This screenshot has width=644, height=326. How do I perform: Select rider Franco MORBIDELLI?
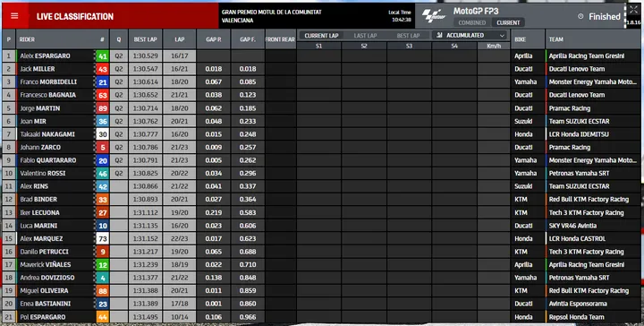pos(48,82)
